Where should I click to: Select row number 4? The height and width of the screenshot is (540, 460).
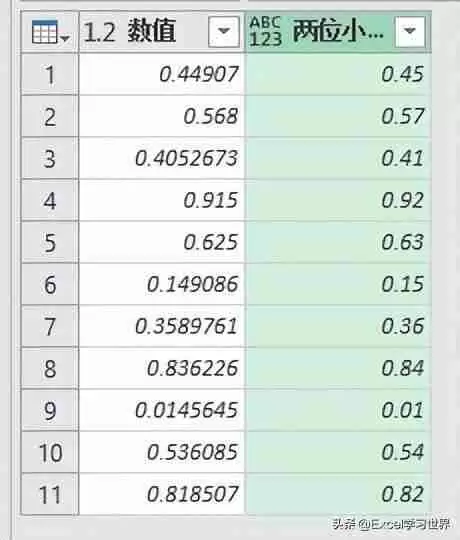tap(50, 200)
